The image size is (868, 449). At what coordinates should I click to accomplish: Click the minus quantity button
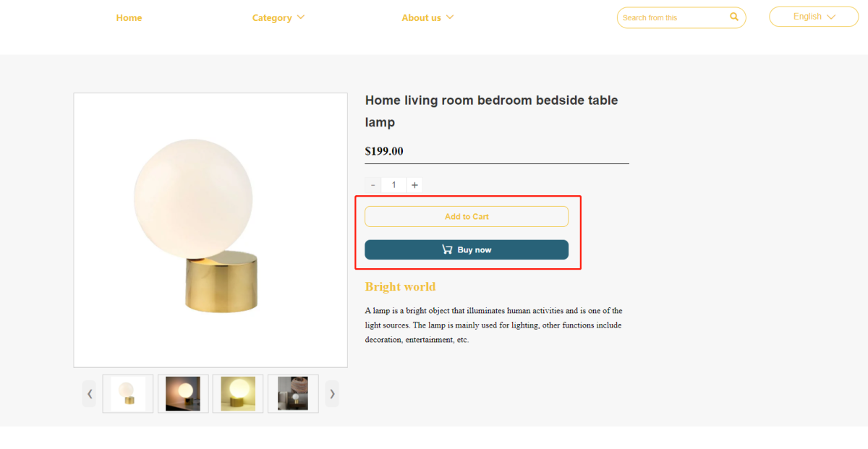pyautogui.click(x=373, y=185)
